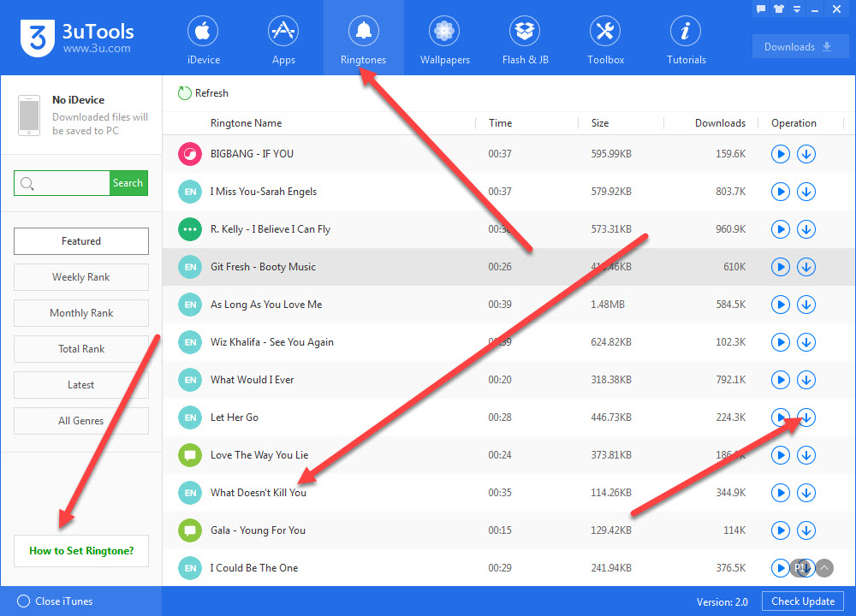Open the Wallpapers section

444,40
